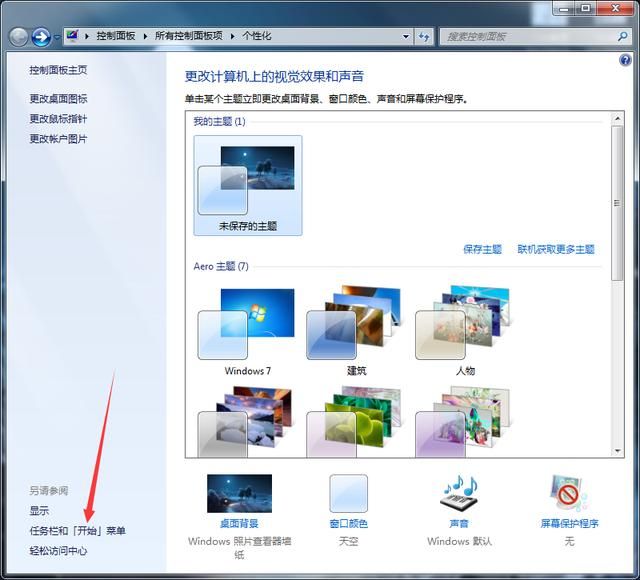Click the 窗口颜色 text link
This screenshot has height=580, width=640.
tap(349, 523)
